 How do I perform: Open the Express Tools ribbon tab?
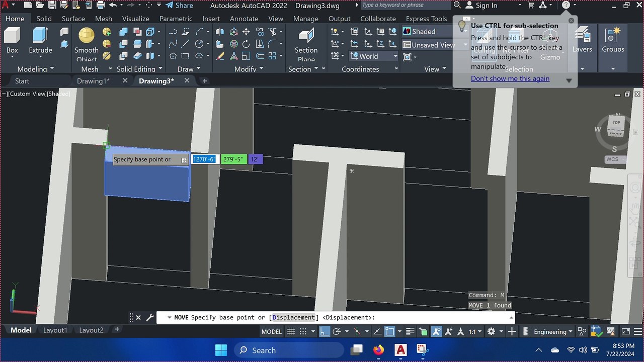pos(426,19)
